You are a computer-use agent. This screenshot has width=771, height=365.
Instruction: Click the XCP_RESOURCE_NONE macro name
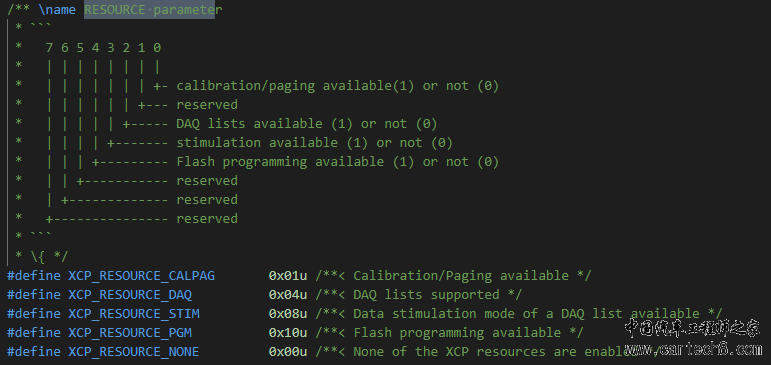(134, 352)
